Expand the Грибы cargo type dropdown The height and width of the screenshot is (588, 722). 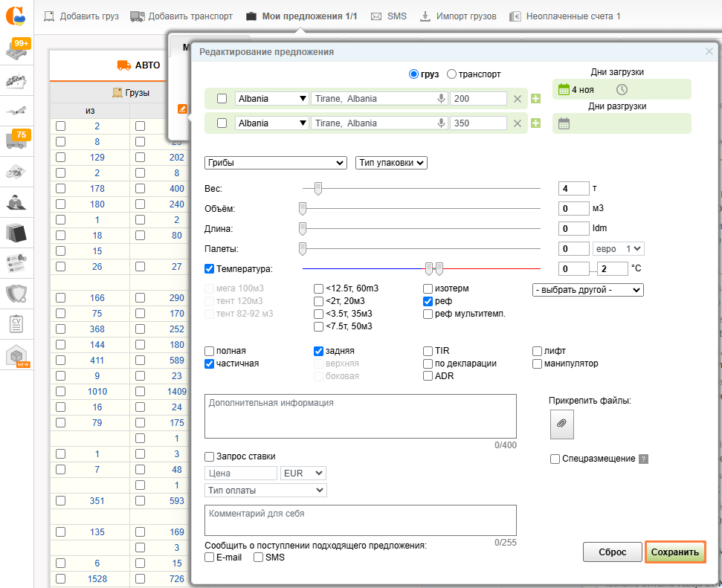pos(275,163)
